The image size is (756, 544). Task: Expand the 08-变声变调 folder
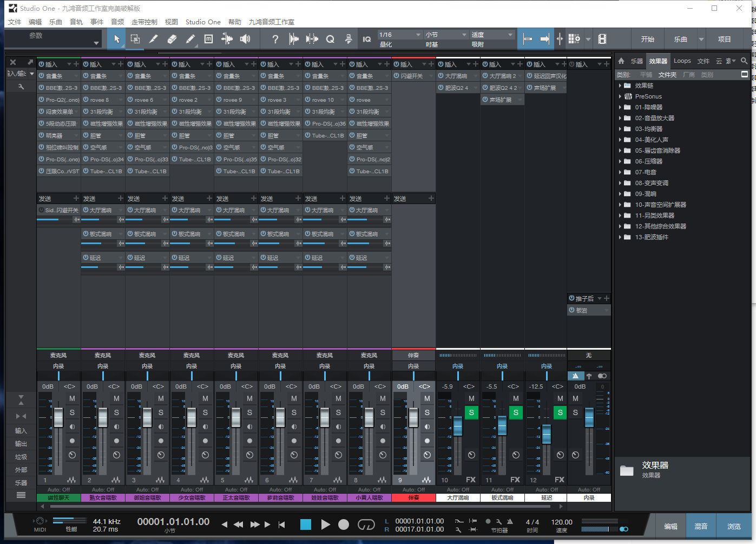(620, 183)
